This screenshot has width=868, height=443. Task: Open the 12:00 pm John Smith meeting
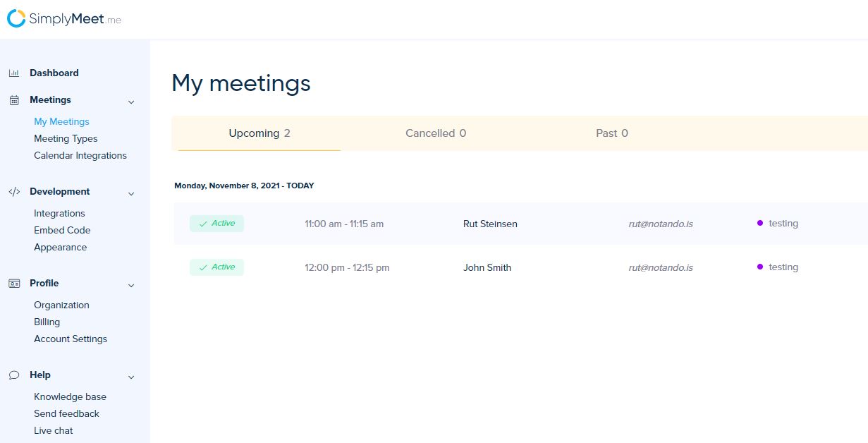pyautogui.click(x=487, y=268)
